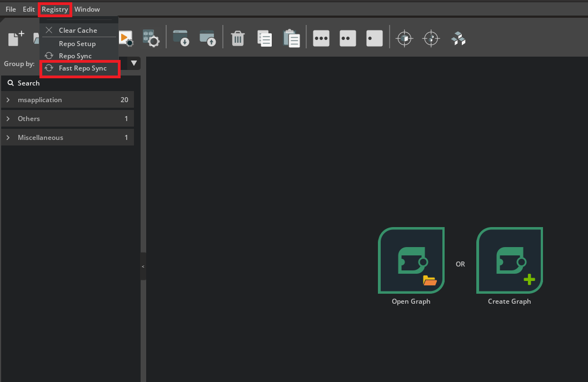Viewport: 588px width, 382px height.
Task: Click the crosshair with cube icon
Action: click(x=404, y=38)
